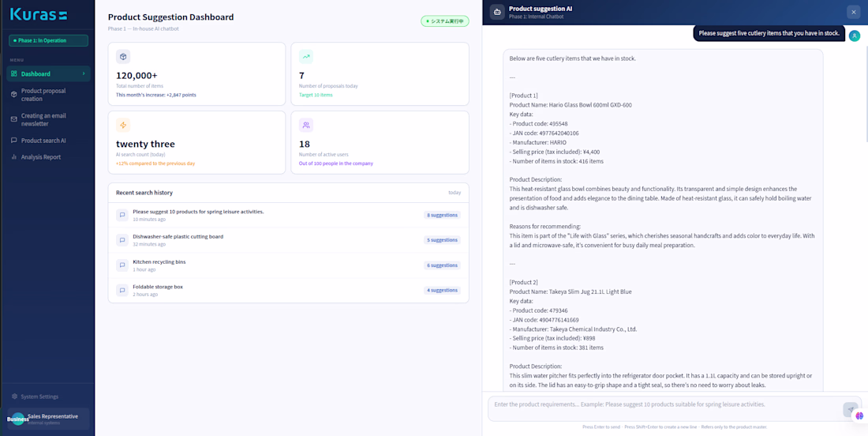The width and height of the screenshot is (868, 436).
Task: Click the Dashboard grid icon
Action: coord(14,73)
